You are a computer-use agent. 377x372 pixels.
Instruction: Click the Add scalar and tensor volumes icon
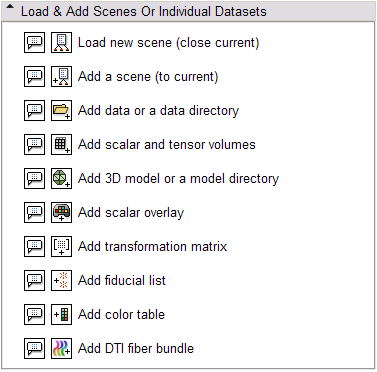[x=61, y=144]
